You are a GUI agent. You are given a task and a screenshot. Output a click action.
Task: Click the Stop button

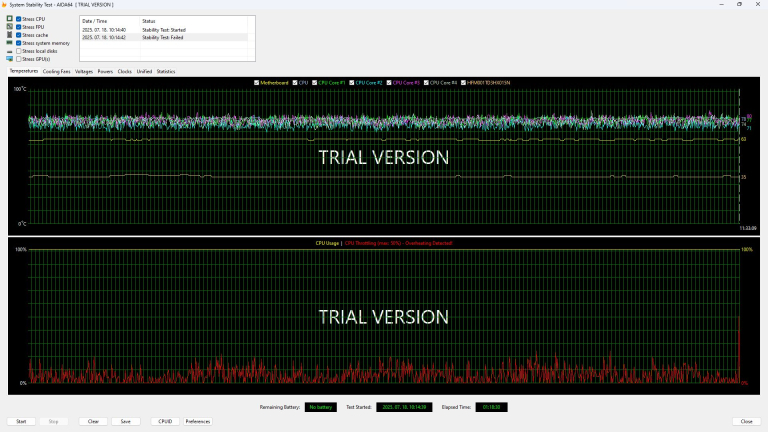[53, 421]
